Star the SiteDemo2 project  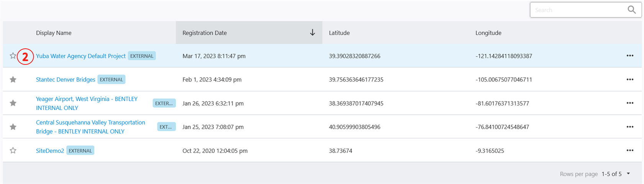coord(13,151)
